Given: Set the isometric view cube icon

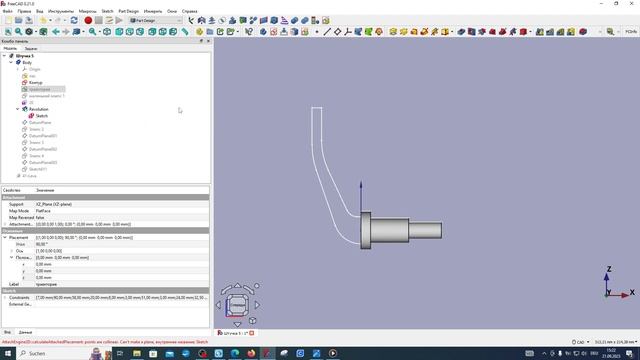Looking at the screenshot, I should (x=107, y=31).
